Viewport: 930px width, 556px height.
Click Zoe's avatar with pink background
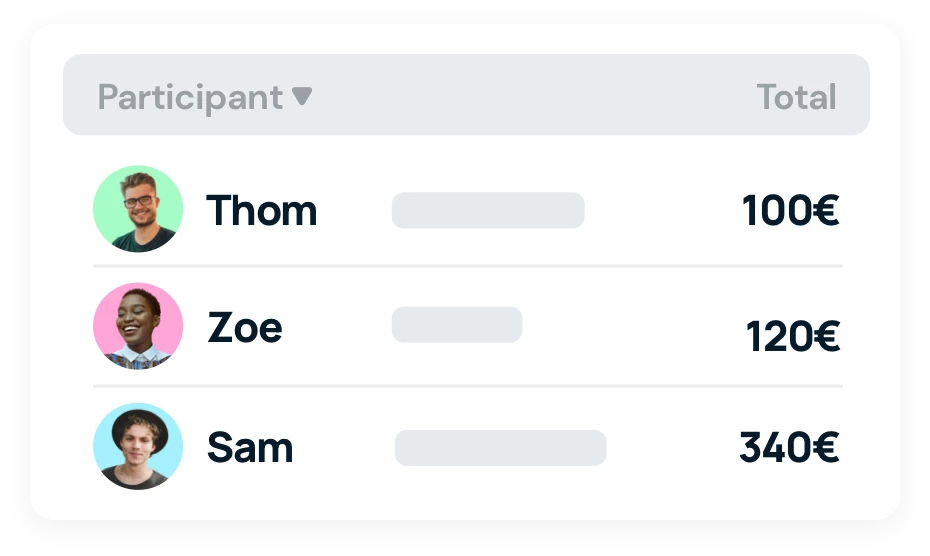tap(138, 326)
